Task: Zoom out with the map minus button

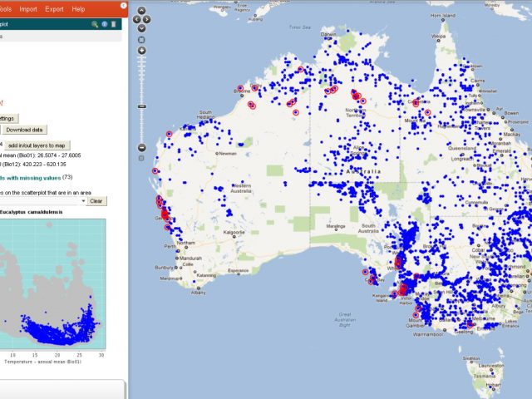Action: 141,147
